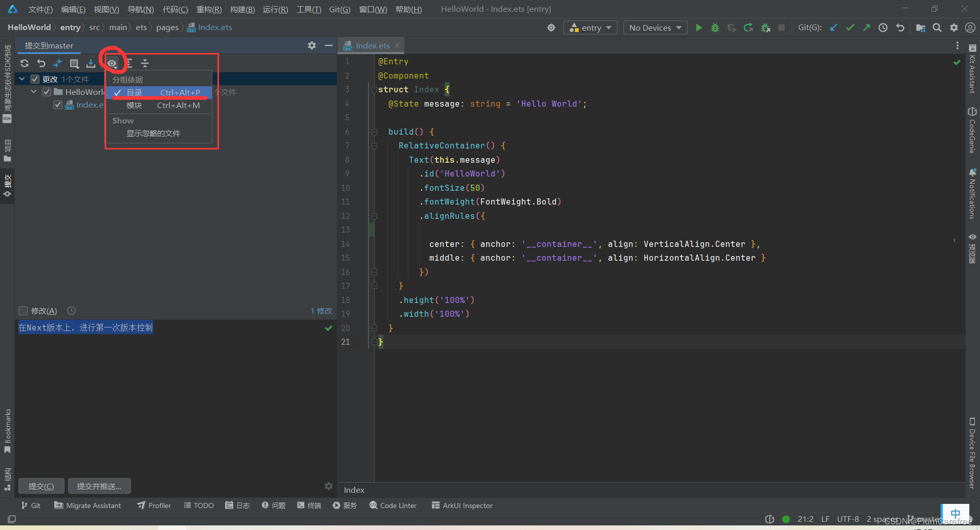980x530 pixels.
Task: Fold the struct Index block
Action: point(374,90)
